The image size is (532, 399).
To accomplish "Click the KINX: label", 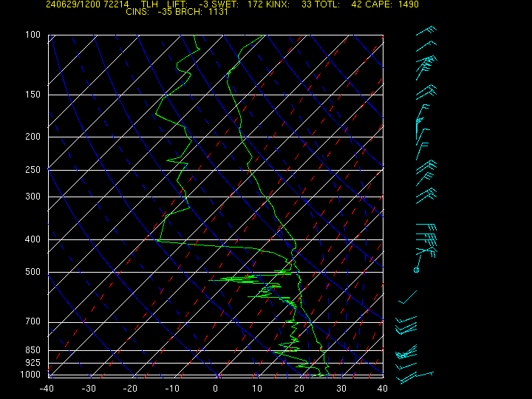I will tap(277, 4).
